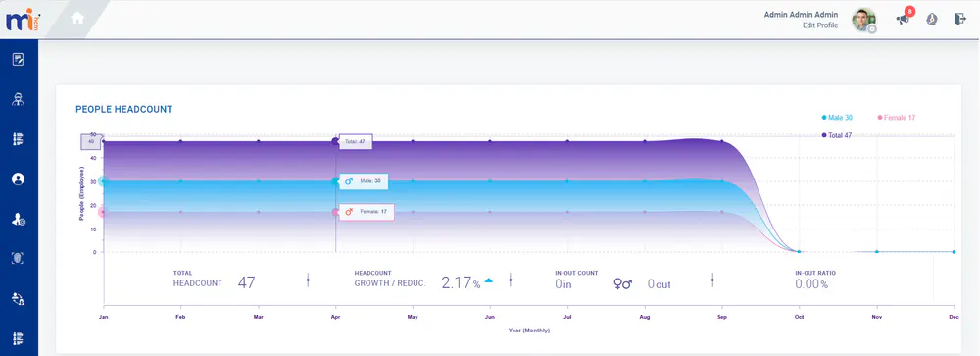
Task: Click the red notification badge showing 8
Action: (x=910, y=11)
